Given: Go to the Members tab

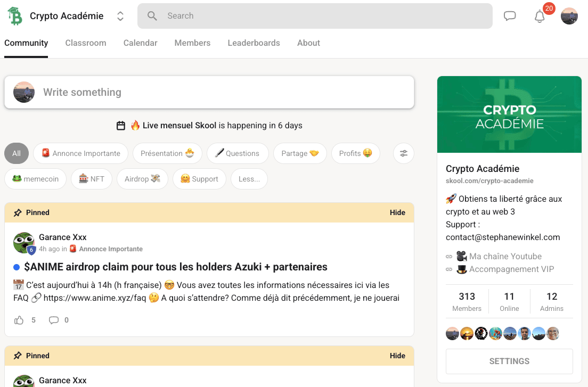Looking at the screenshot, I should pyautogui.click(x=192, y=43).
